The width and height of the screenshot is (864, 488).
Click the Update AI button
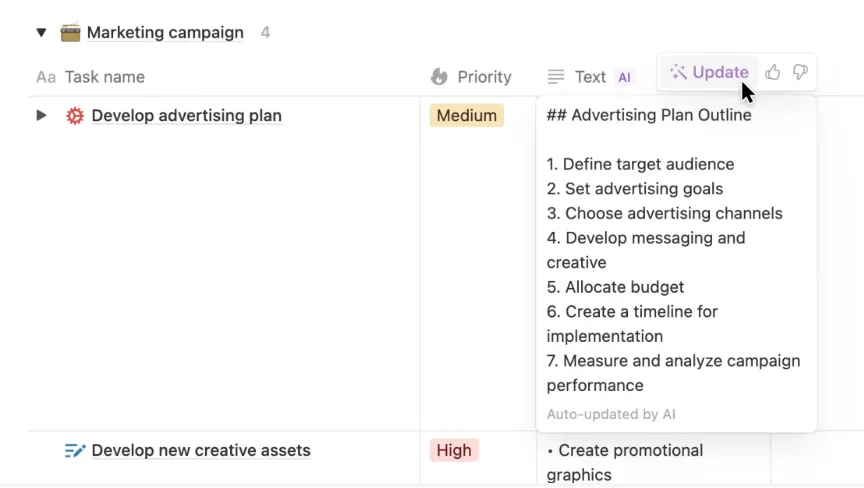coord(709,72)
